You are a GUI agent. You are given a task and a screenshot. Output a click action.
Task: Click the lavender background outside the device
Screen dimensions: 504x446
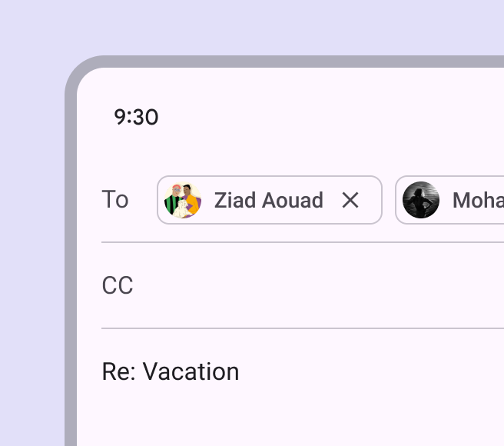point(31,31)
